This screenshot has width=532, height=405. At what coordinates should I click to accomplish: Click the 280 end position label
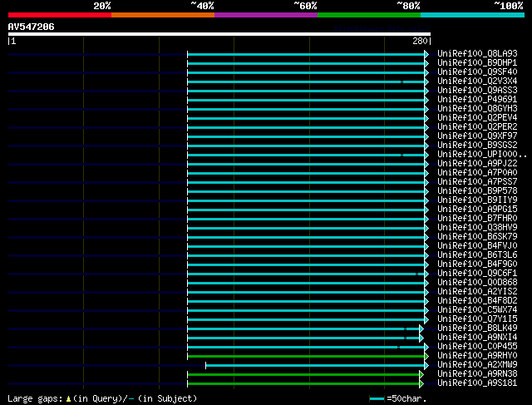(x=421, y=41)
